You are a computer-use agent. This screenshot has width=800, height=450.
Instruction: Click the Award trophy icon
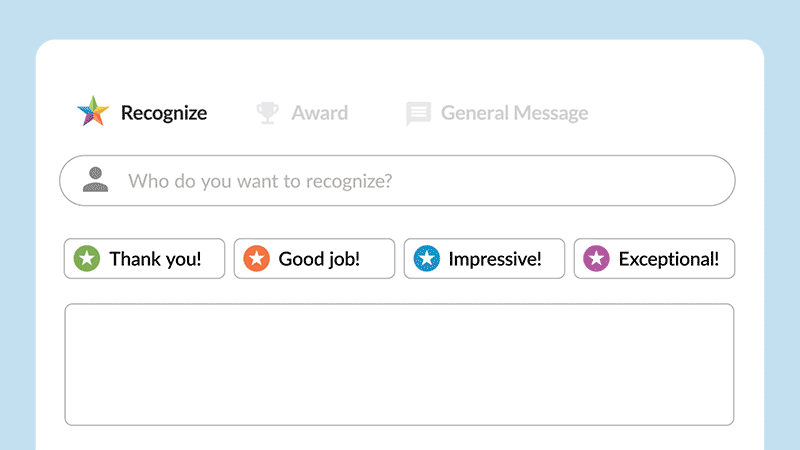point(267,113)
